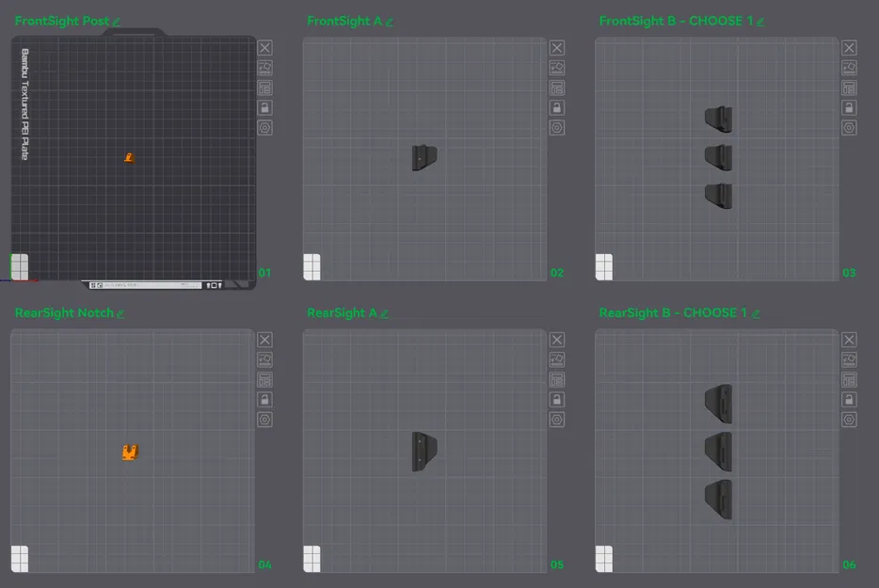
Task: Click the 'RearSight B - CHOOSE 1' title
Action: coord(673,312)
